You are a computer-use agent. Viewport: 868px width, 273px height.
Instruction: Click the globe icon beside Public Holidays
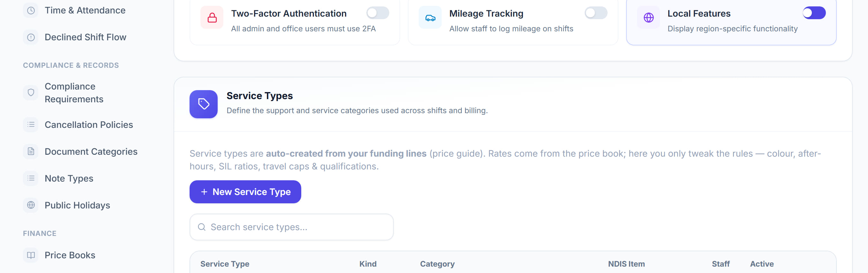[31, 205]
